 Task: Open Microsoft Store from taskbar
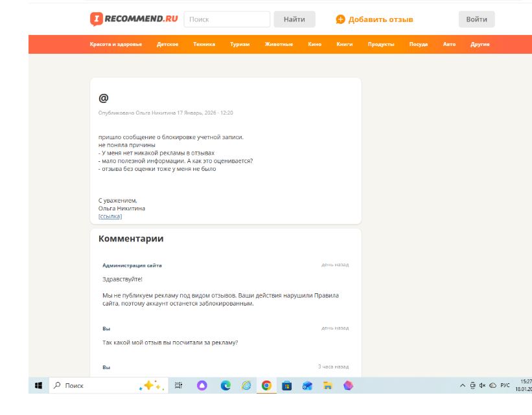[286, 385]
